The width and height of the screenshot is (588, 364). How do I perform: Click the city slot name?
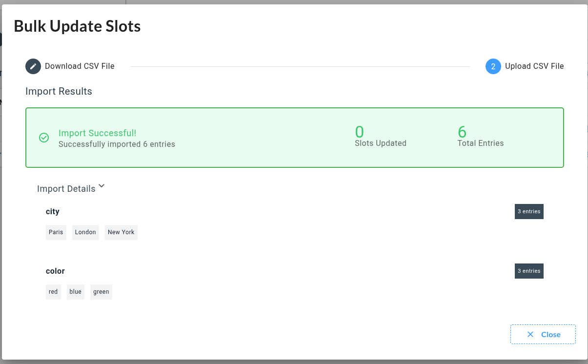(53, 212)
